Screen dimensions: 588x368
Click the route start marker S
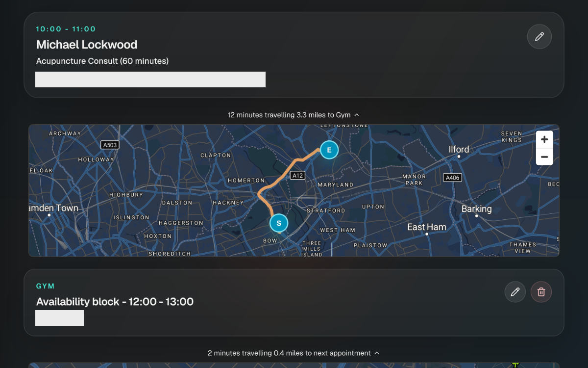click(x=279, y=223)
